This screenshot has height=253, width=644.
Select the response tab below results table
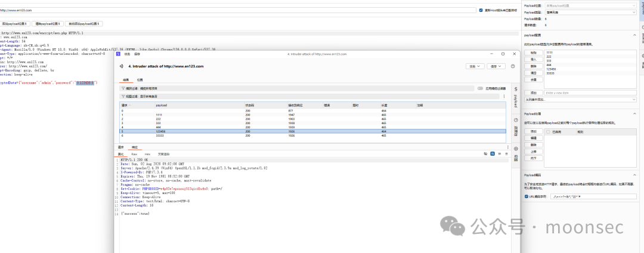(x=134, y=147)
